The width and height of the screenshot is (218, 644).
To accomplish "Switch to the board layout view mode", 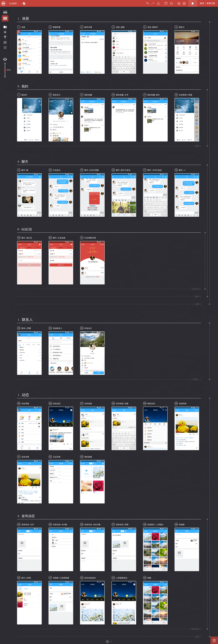I will click(5, 12).
